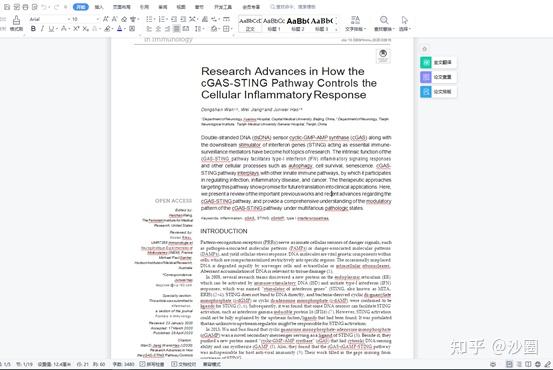
Task: Clear formatting with eraser icon
Action: 124,19
